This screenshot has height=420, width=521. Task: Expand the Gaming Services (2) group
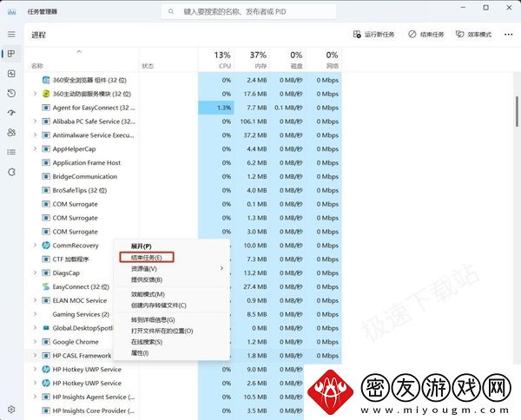[35, 314]
